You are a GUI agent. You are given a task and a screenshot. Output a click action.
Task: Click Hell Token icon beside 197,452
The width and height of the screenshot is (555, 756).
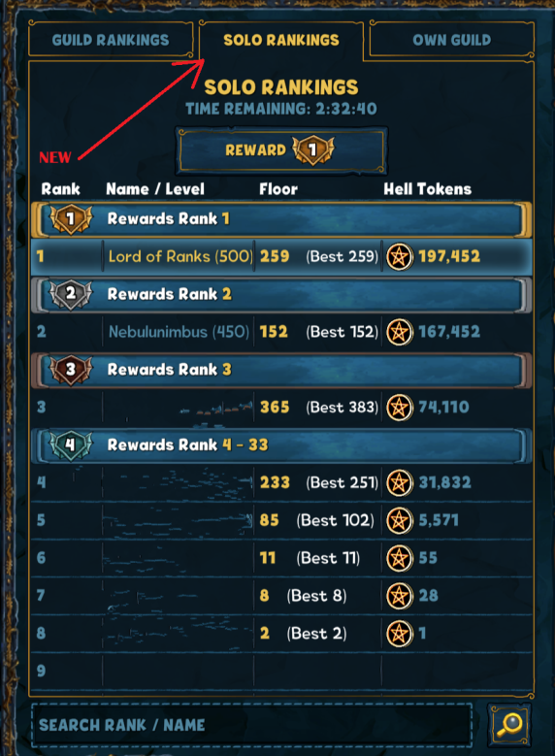click(x=399, y=256)
